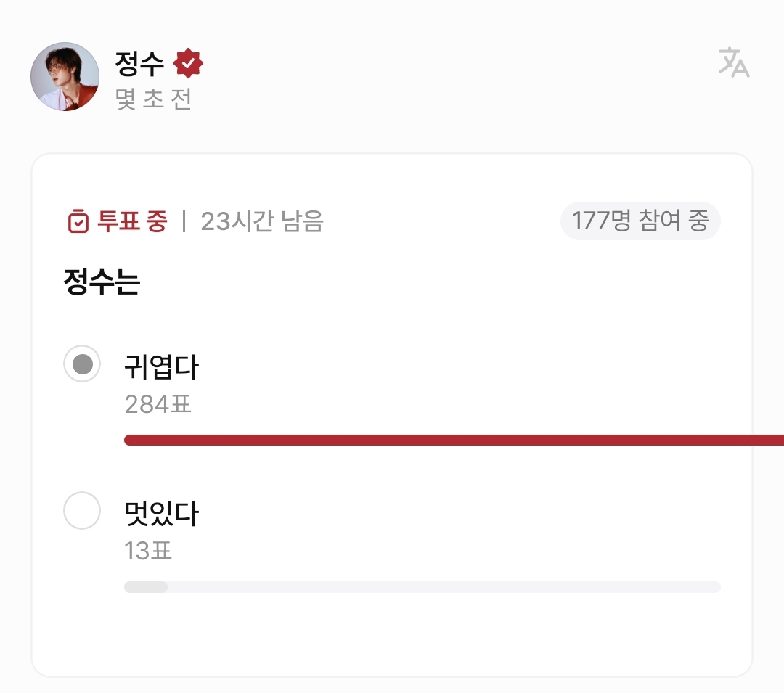Image resolution: width=784 pixels, height=693 pixels.
Task: Click the poll question 정수는
Action: pos(101,282)
